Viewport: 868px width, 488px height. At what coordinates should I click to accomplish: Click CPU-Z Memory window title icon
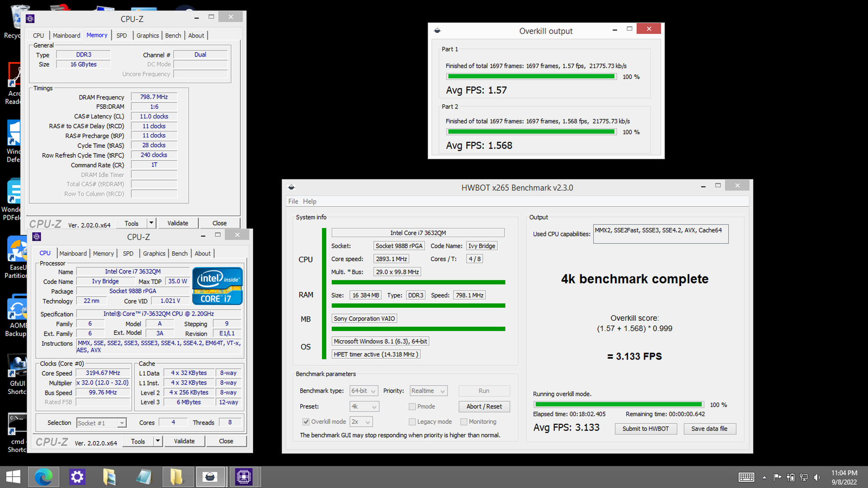click(x=30, y=19)
